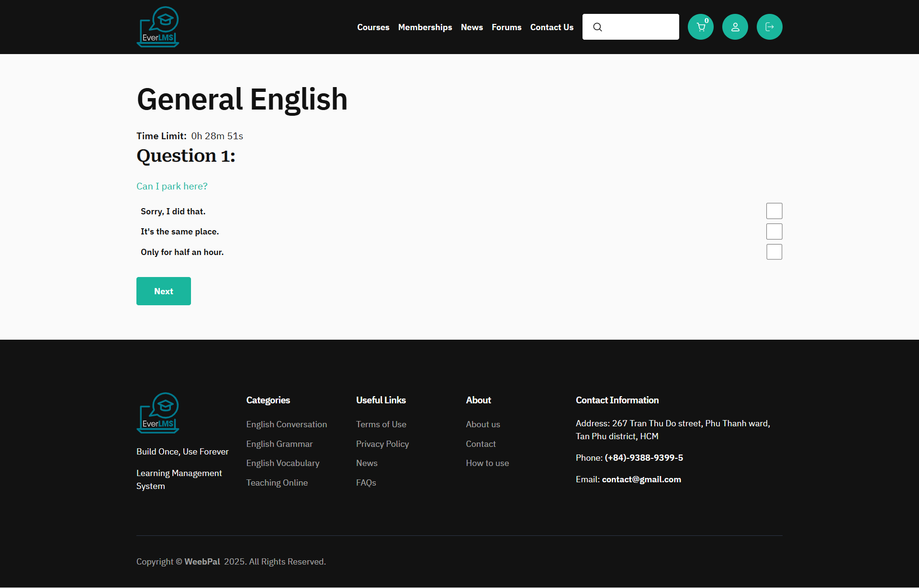Viewport: 919px width, 588px height.
Task: Open the Contact Us navigation link
Action: point(551,27)
